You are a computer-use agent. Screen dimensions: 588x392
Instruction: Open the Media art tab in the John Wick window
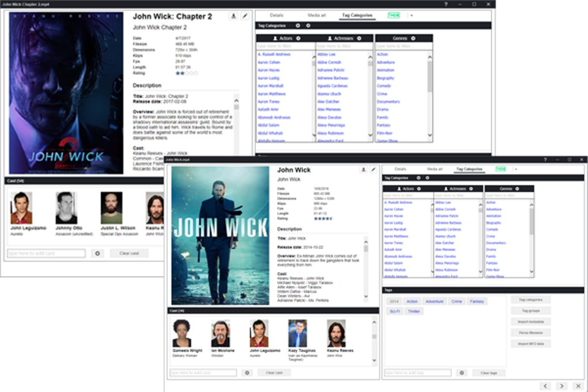click(x=435, y=169)
